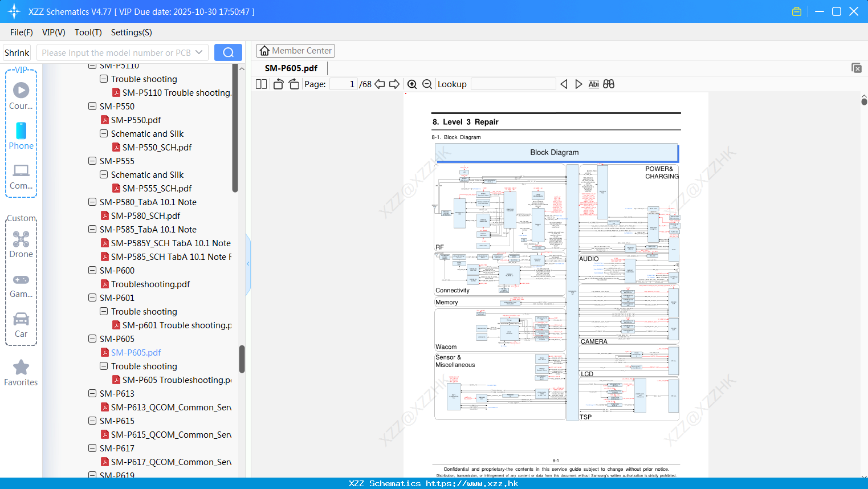Open the File(F) menu
The image size is (868, 489).
click(22, 32)
